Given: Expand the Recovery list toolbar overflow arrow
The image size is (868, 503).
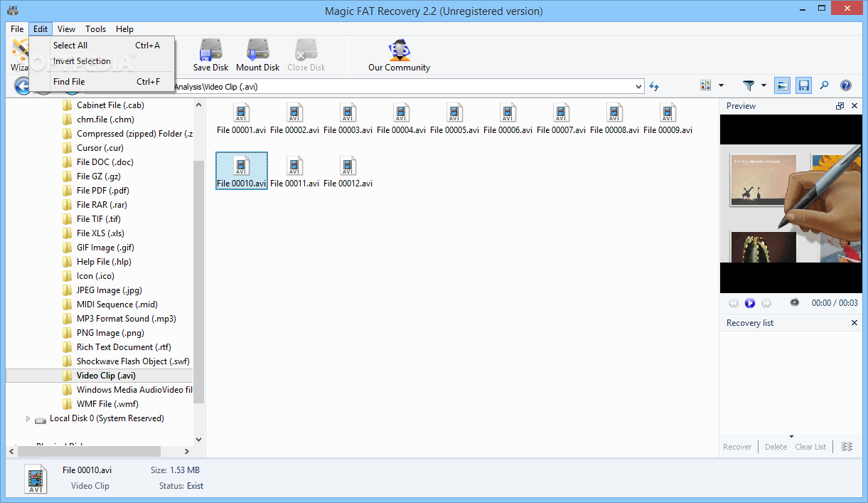Looking at the screenshot, I should point(791,437).
